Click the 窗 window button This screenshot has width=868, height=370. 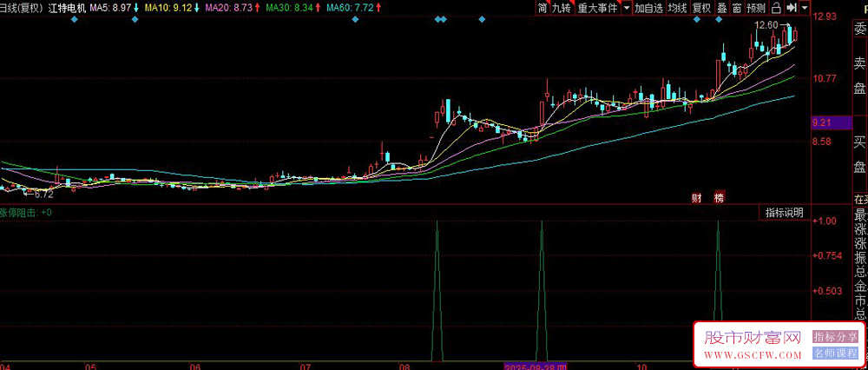[737, 8]
